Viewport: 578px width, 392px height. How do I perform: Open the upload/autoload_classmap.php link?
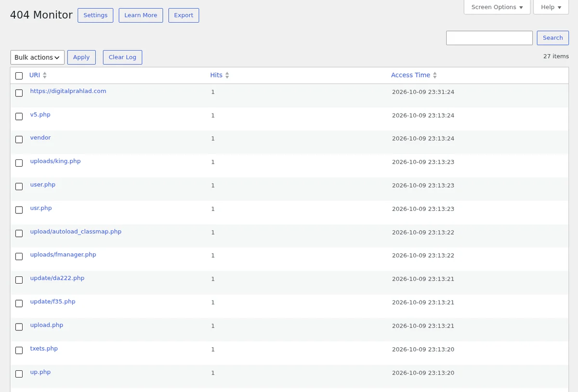[x=76, y=232]
